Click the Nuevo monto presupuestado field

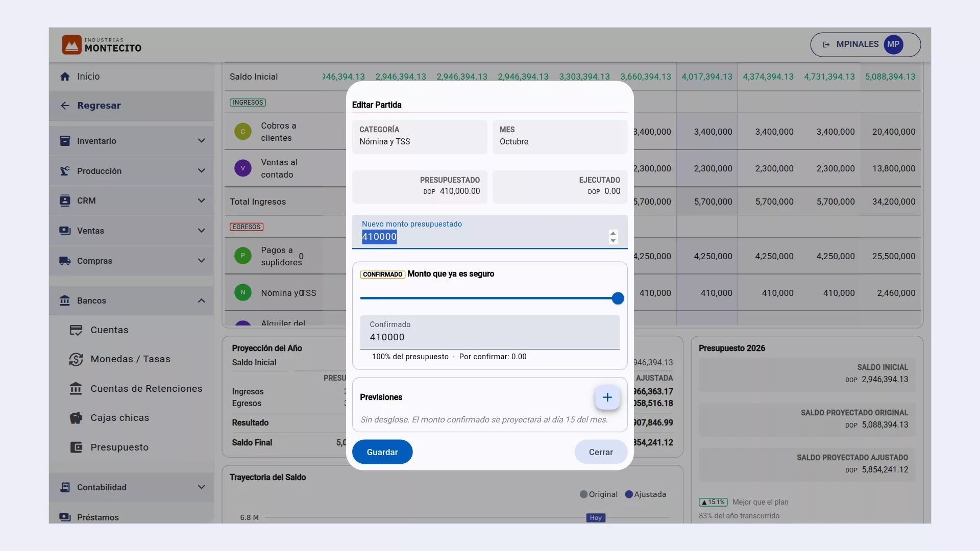pos(490,232)
